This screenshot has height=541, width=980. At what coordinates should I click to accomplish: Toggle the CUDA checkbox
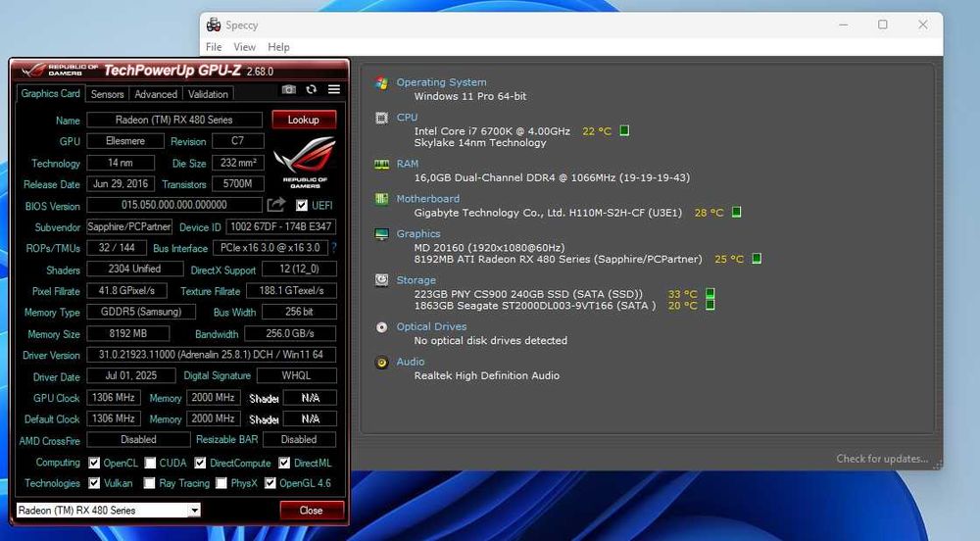(x=150, y=463)
